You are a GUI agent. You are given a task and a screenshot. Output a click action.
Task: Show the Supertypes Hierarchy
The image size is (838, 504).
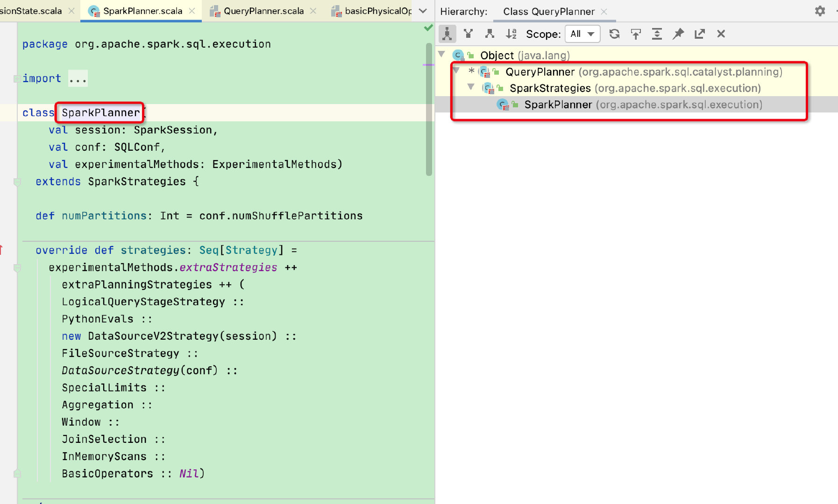click(468, 34)
